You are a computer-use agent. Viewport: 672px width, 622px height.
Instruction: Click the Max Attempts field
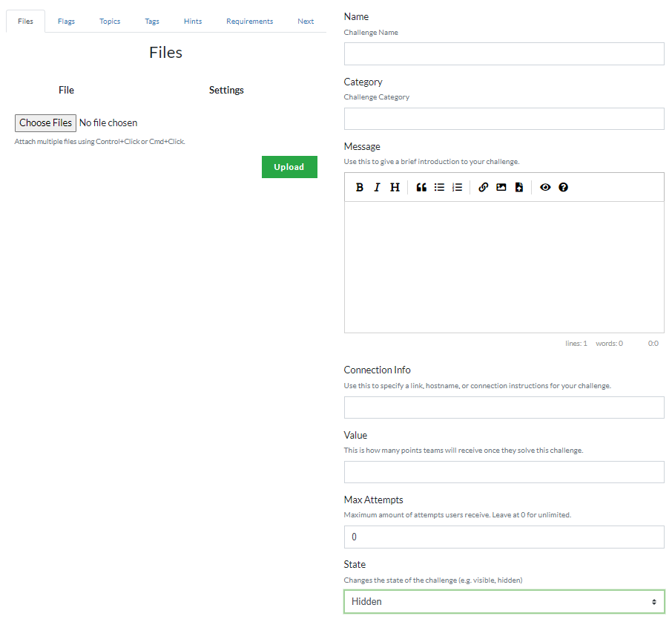504,537
